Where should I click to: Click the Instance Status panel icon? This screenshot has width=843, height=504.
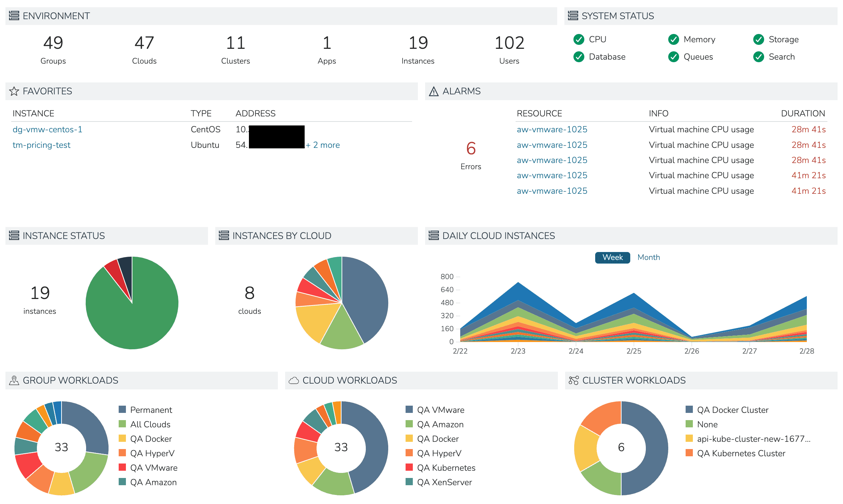[x=14, y=235]
